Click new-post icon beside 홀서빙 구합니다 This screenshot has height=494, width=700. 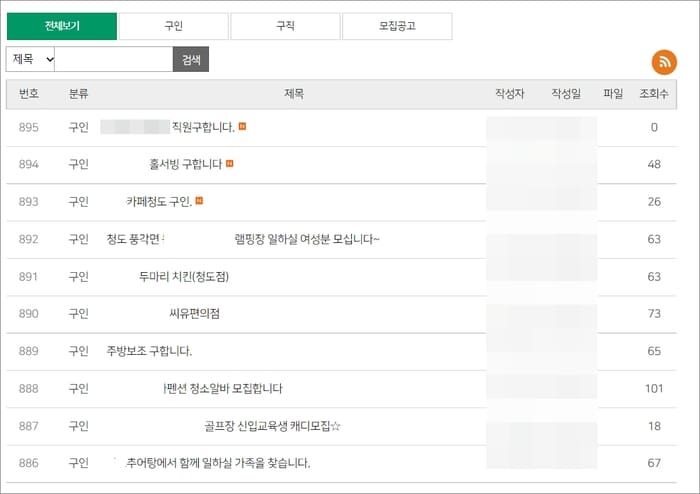tap(229, 164)
